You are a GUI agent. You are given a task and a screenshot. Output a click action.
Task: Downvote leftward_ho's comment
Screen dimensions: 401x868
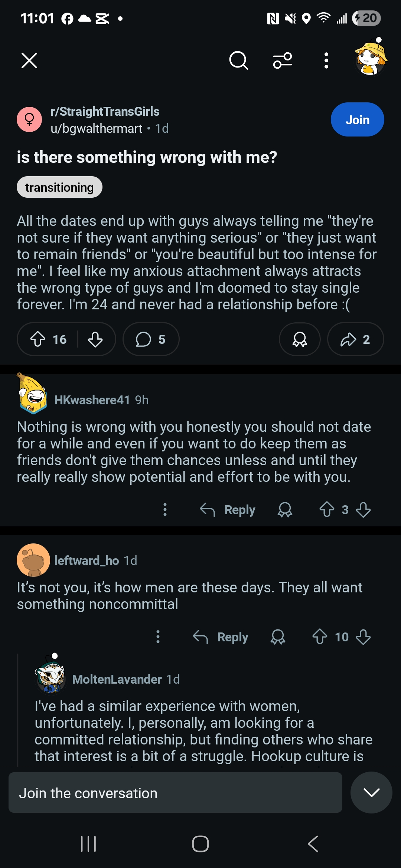point(363,637)
